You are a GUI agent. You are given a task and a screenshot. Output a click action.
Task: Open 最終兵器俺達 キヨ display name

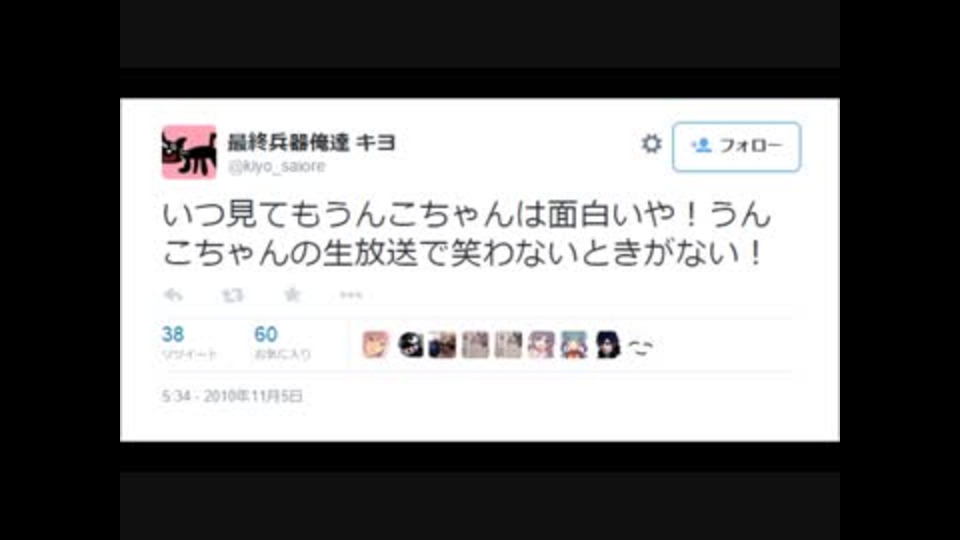(312, 142)
